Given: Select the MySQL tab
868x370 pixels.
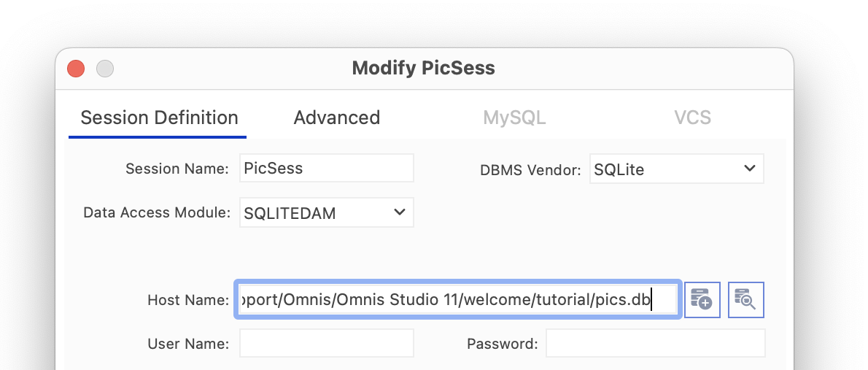Looking at the screenshot, I should [514, 117].
